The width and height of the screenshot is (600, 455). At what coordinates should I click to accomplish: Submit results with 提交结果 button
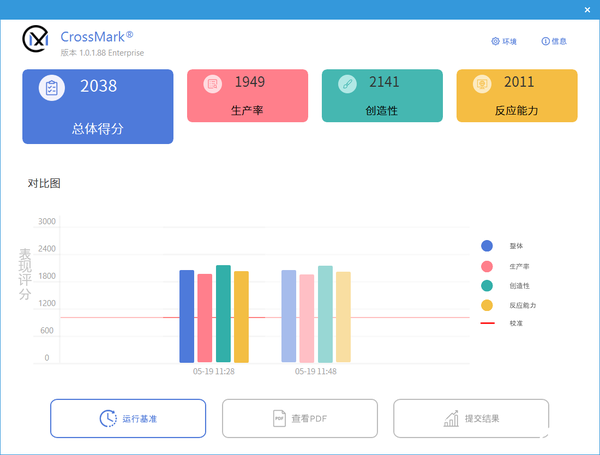[x=471, y=418]
